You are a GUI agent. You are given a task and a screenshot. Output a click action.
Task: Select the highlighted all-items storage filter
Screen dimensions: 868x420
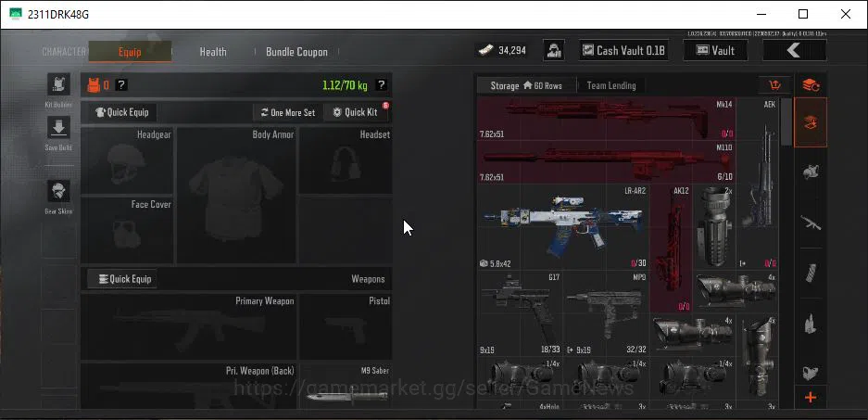[x=811, y=122]
